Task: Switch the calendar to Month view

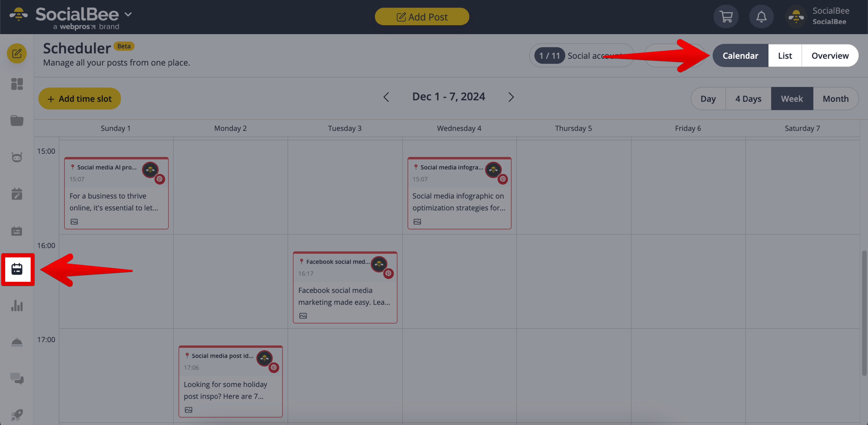Action: tap(835, 99)
